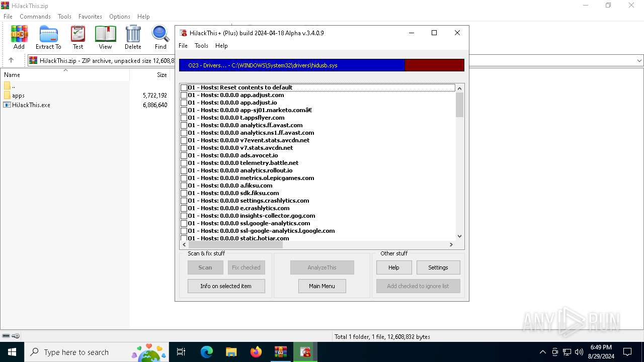Click the Extract To icon in WinRAR
This screenshot has height=362, width=644.
48,37
